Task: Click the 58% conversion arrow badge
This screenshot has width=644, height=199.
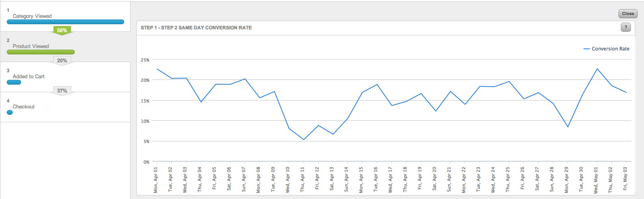Action: 62,31
